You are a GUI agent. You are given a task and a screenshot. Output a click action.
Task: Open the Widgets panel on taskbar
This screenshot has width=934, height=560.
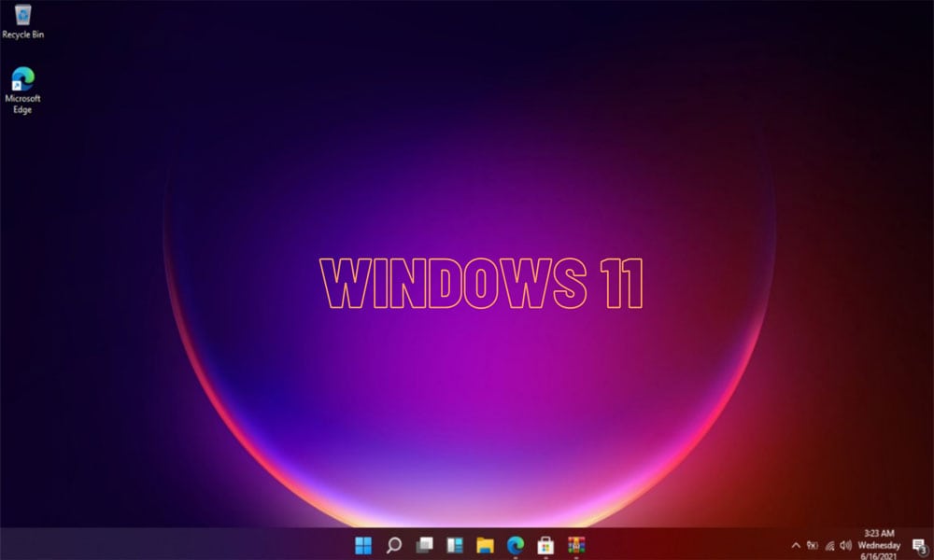pos(455,545)
